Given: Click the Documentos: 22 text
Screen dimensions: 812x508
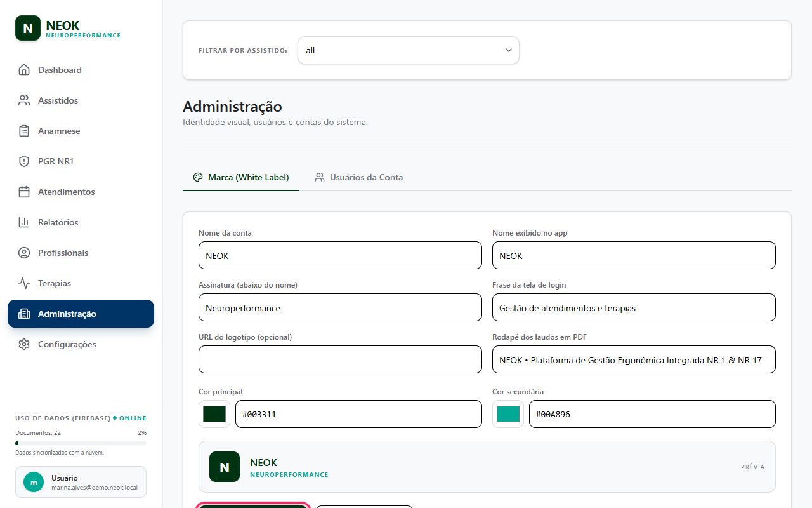Looking at the screenshot, I should click(x=38, y=432).
